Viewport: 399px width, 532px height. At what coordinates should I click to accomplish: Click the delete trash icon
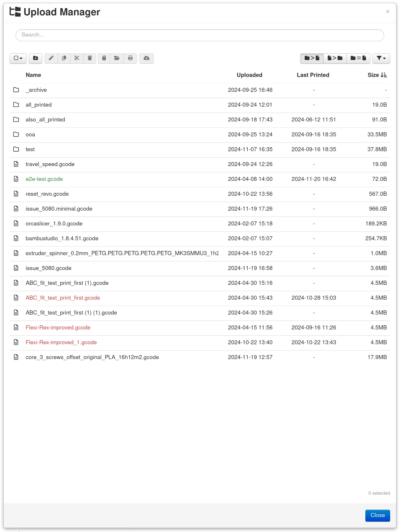click(90, 59)
